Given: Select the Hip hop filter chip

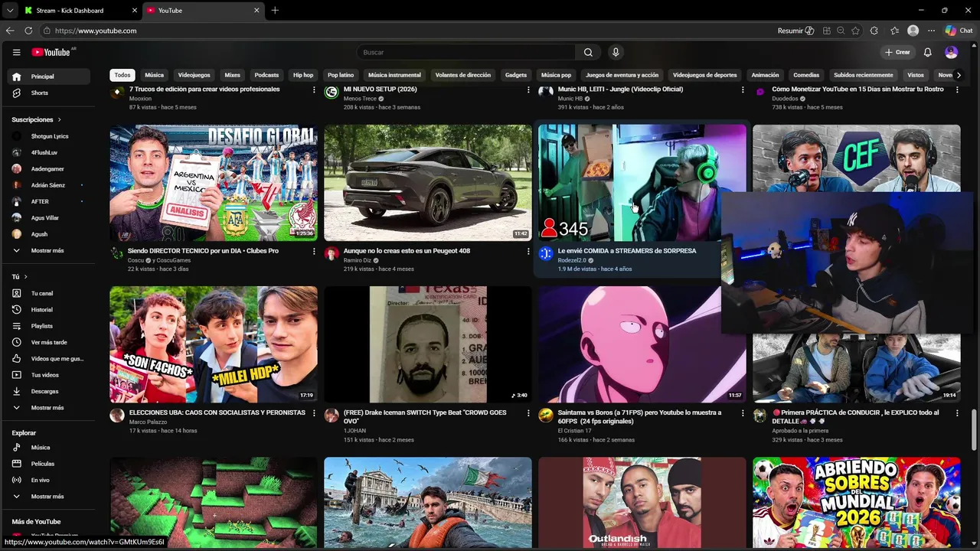Looking at the screenshot, I should coord(303,75).
